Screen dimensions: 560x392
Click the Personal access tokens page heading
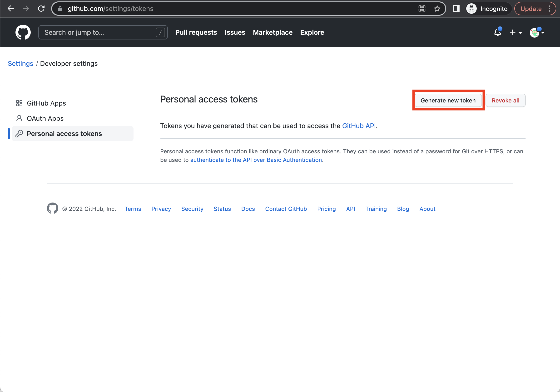[209, 99]
